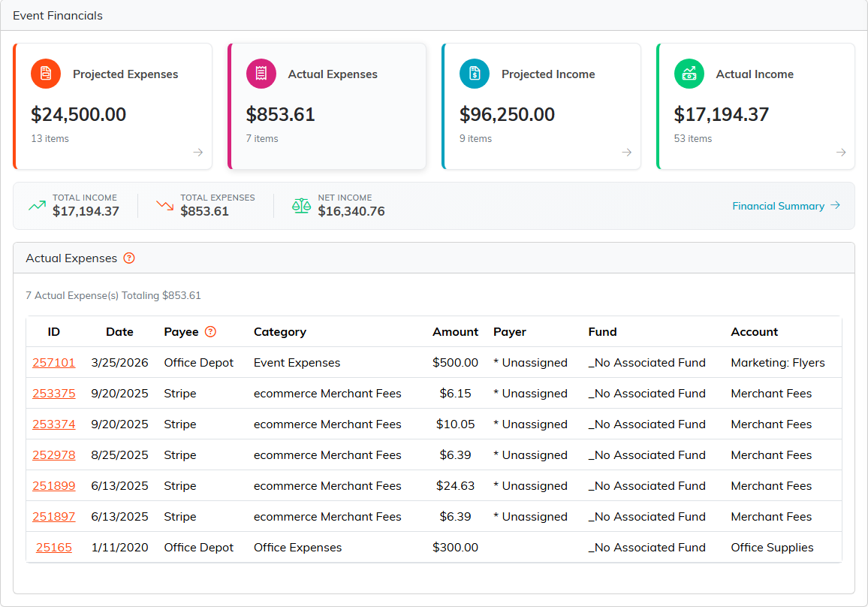868x607 pixels.
Task: Click the Financial Summary arrow icon
Action: pos(836,206)
